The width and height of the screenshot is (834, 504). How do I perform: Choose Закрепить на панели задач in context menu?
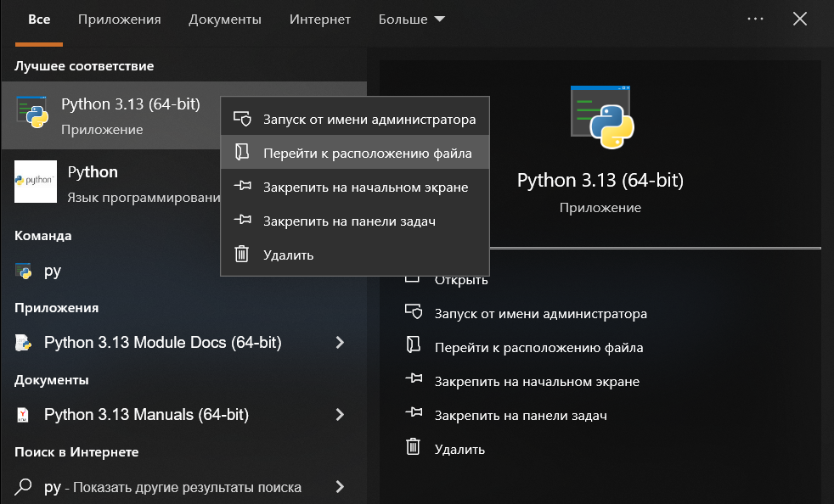pos(355,221)
